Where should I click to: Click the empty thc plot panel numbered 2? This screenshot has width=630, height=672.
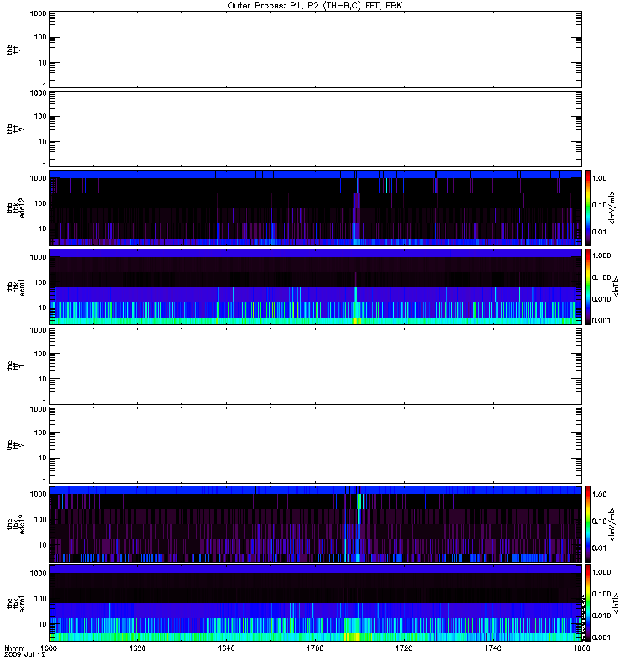(x=315, y=445)
